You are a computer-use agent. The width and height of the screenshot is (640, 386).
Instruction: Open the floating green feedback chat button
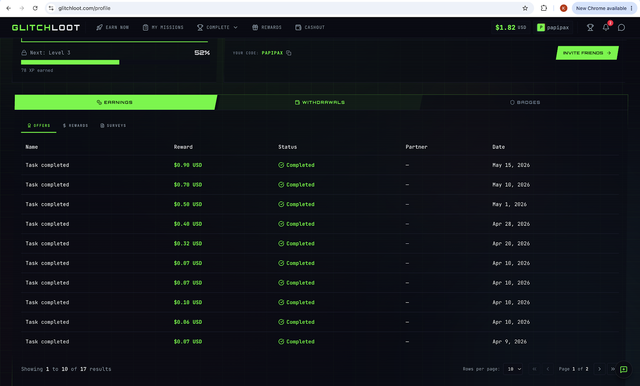pyautogui.click(x=623, y=369)
